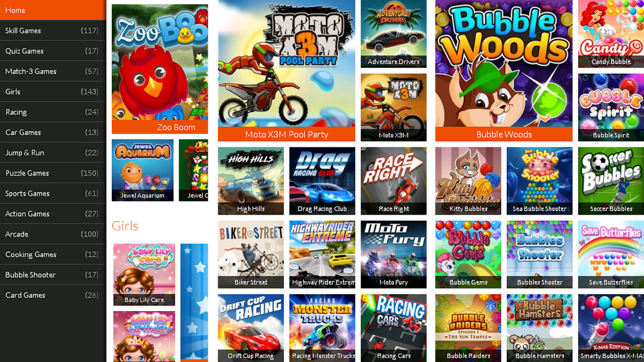This screenshot has width=644, height=362.
Task: Select the Bubble Shooter category
Action: (53, 275)
